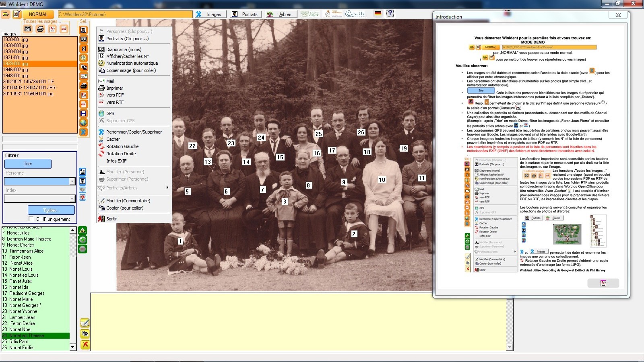Expand the Personne filter dropdown

72,181
